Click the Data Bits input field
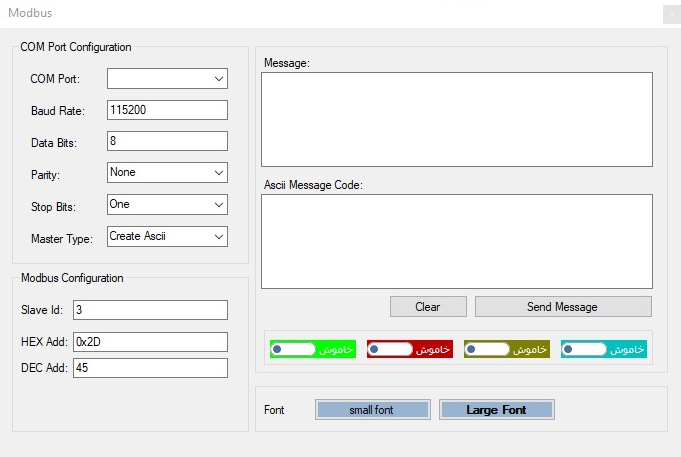Viewport: 681px width, 457px height. coord(167,141)
